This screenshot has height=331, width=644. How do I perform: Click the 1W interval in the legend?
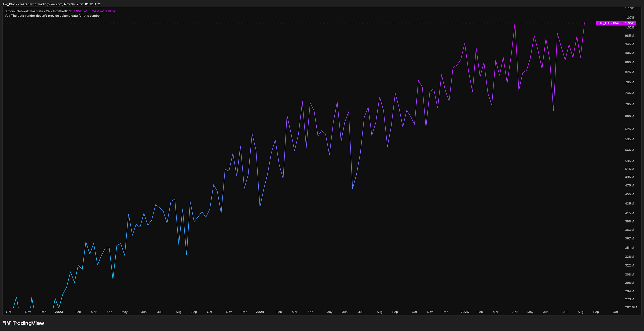pos(48,11)
